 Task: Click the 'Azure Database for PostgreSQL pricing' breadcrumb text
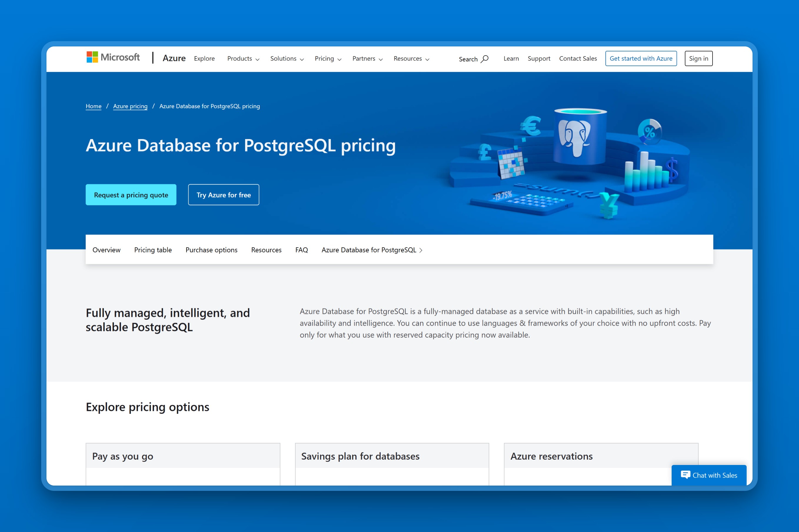209,106
